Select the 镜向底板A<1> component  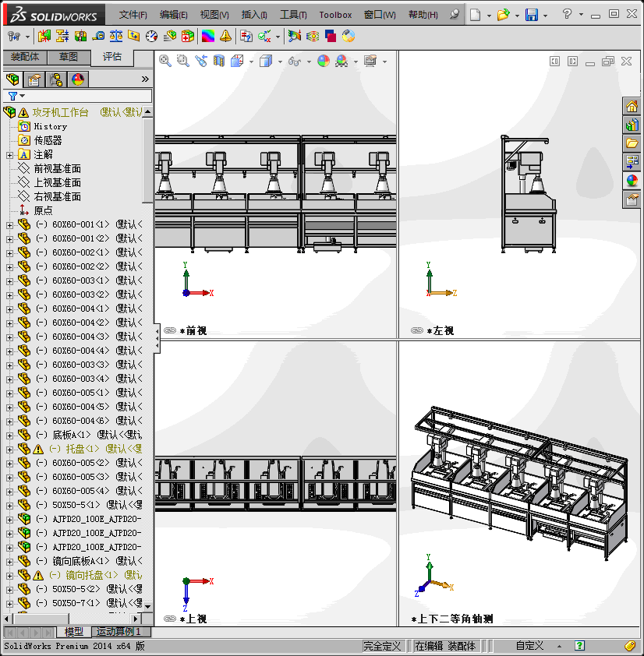[x=80, y=561]
